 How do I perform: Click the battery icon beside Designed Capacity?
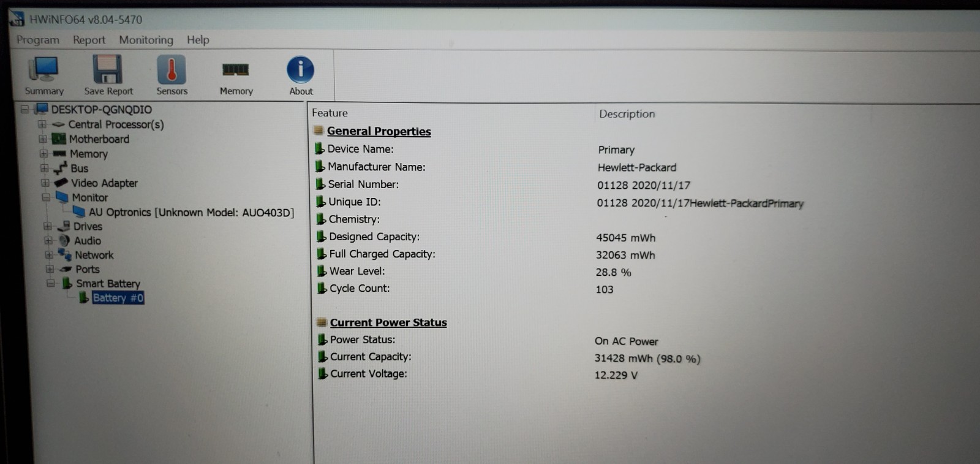coord(321,237)
